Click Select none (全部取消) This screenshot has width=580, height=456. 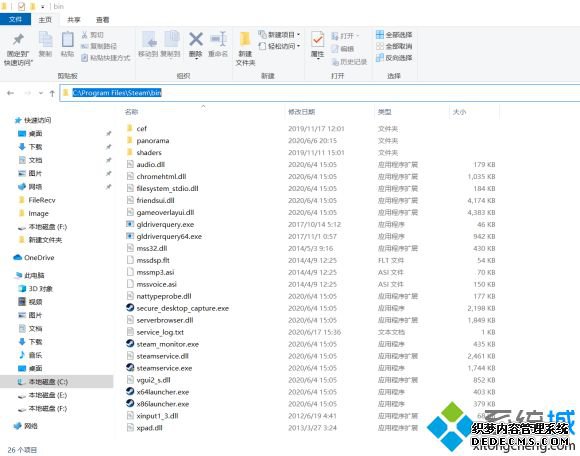pos(394,46)
